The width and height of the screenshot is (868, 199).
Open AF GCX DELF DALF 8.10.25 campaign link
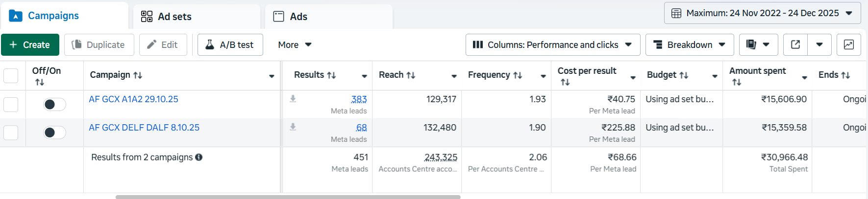[x=144, y=128]
